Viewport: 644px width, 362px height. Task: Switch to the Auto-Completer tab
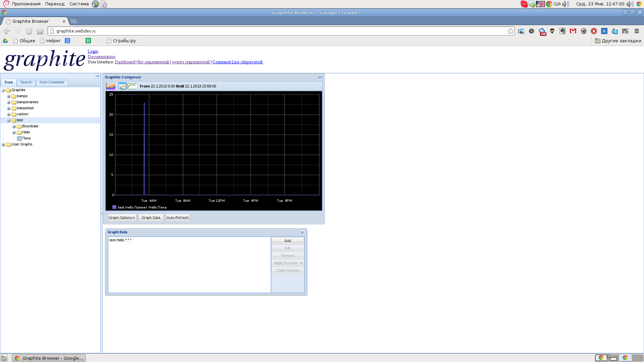(52, 82)
